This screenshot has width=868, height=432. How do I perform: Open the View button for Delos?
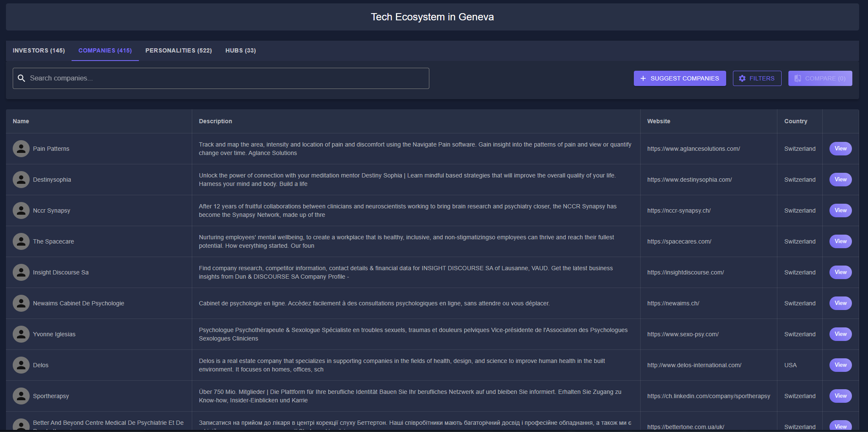pos(840,365)
